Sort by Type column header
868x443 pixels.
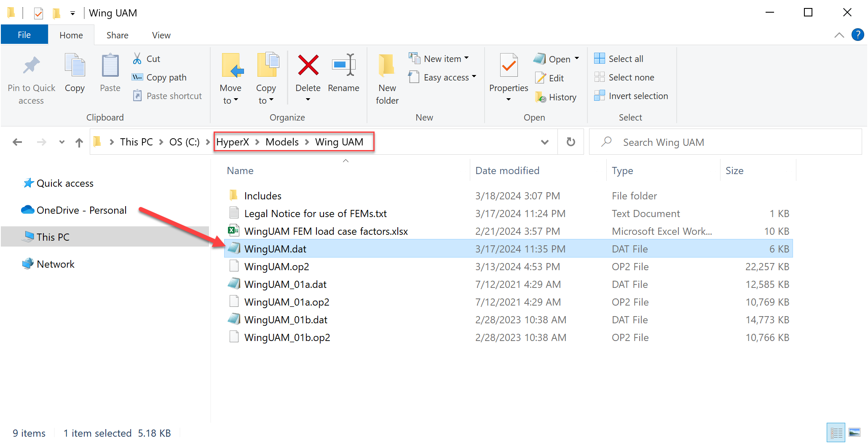(x=622, y=171)
